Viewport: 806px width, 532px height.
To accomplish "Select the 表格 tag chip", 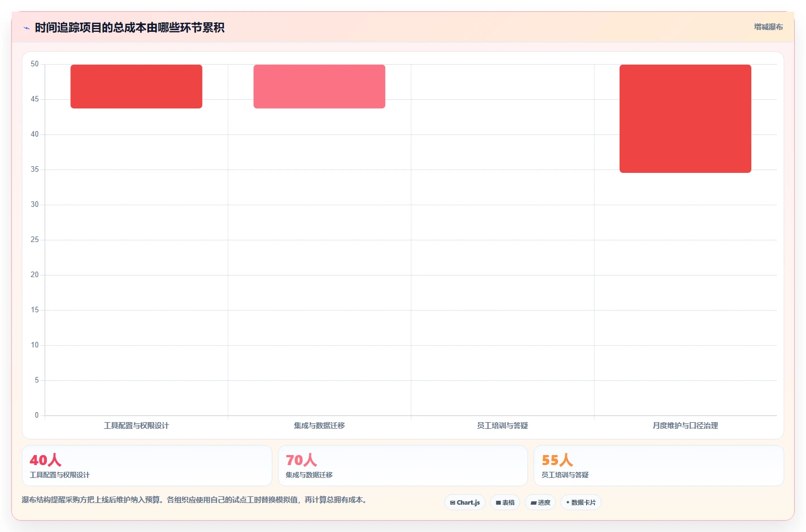I will click(x=505, y=502).
